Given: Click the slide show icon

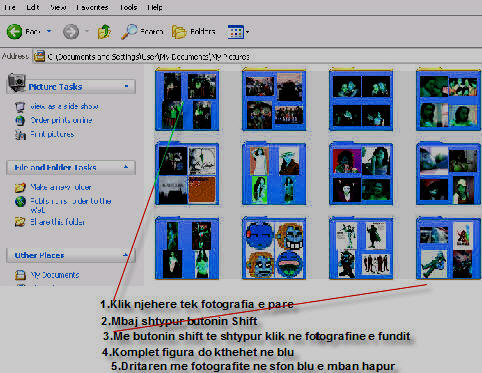Looking at the screenshot, I should coord(20,107).
